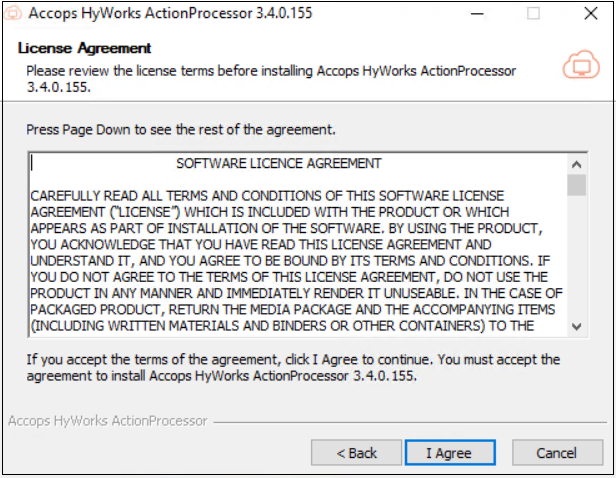Cancel the installation
616x478 pixels.
[x=556, y=453]
